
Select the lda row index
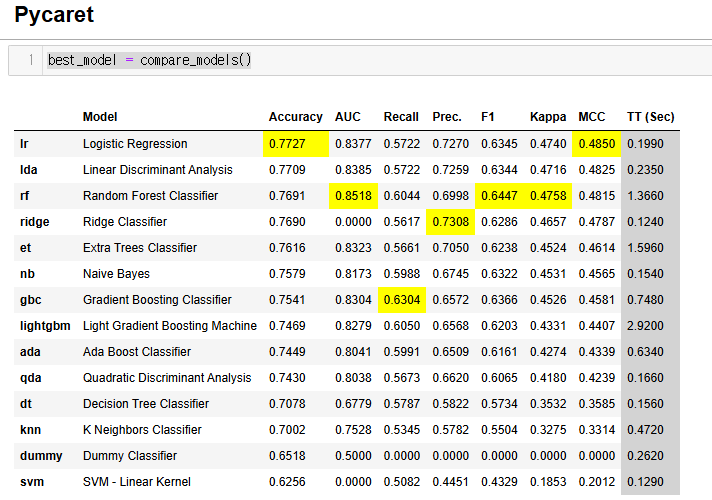[x=29, y=170]
